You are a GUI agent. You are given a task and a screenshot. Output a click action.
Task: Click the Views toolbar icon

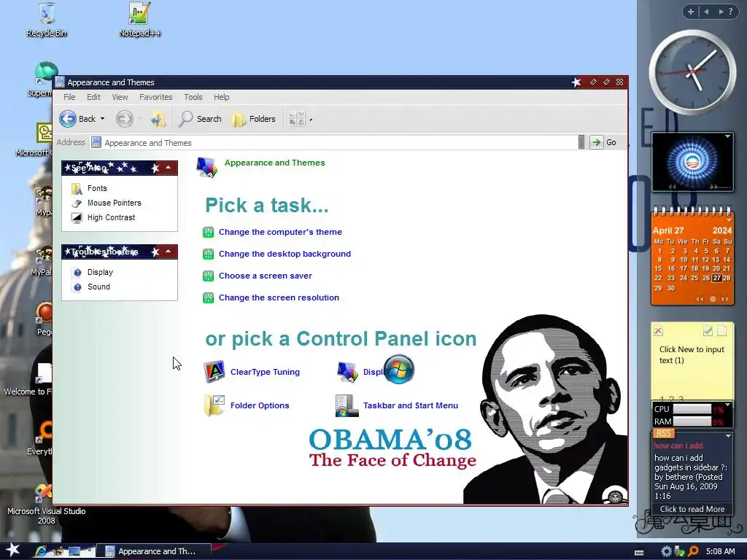(297, 119)
